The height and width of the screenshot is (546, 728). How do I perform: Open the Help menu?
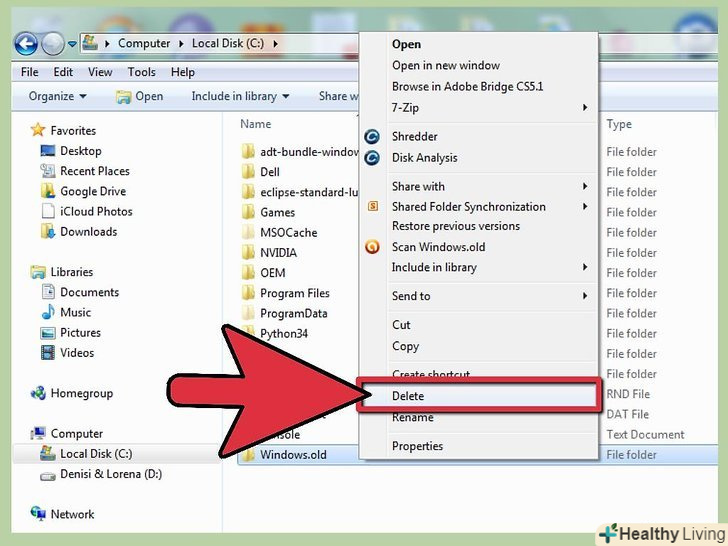click(182, 72)
